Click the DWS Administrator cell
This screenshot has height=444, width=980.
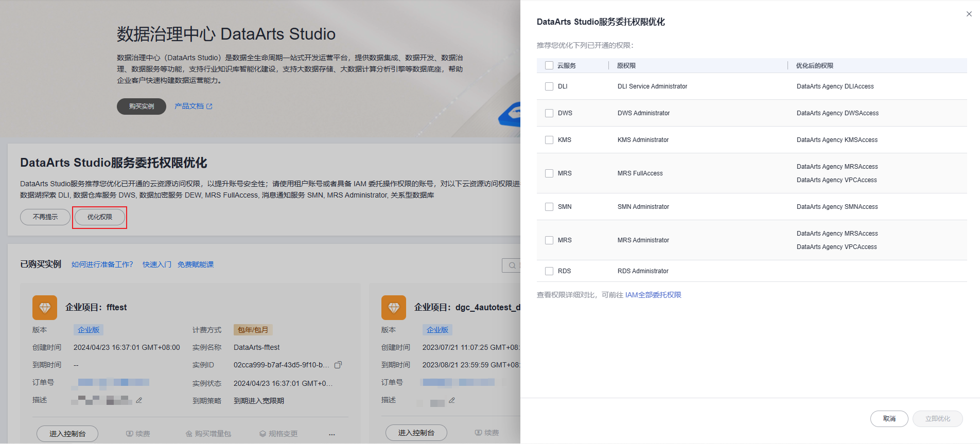644,113
